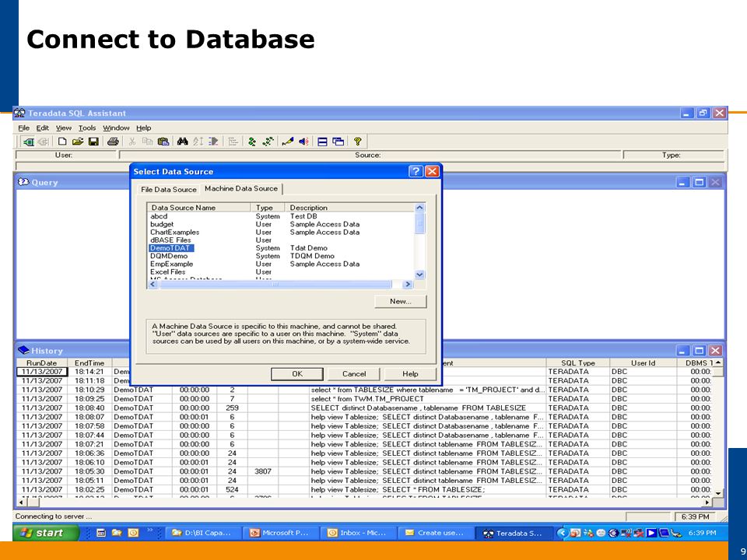The image size is (747, 560).
Task: Click the Help button in the dialog
Action: pos(410,374)
